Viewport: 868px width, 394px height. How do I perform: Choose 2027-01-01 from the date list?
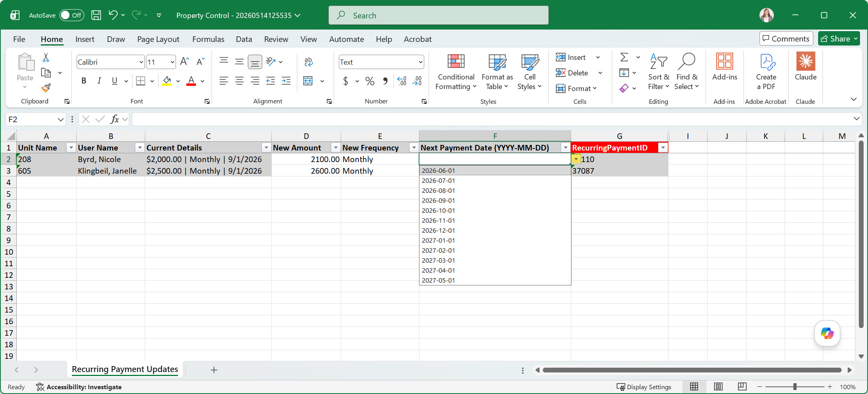coord(495,240)
